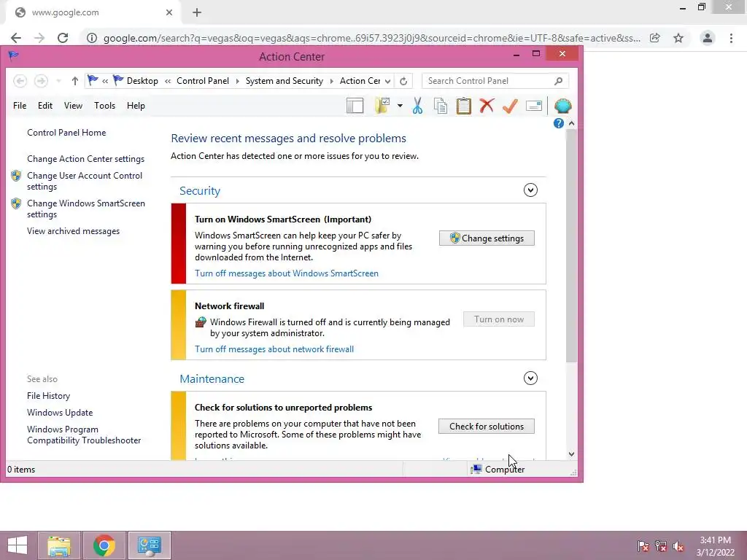Click the Chrome taskbar icon
The width and height of the screenshot is (747, 560).
tap(104, 545)
